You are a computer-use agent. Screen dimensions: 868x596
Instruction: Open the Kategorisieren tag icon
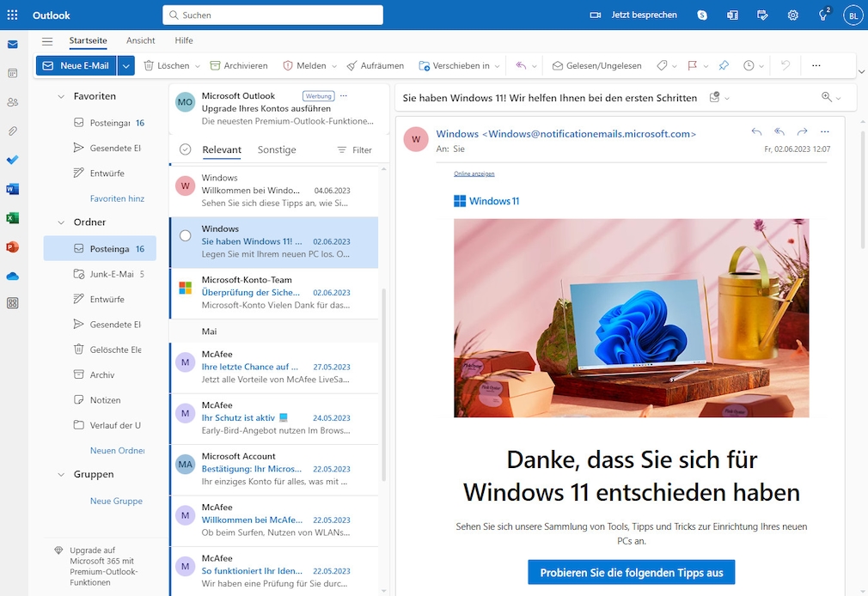662,65
